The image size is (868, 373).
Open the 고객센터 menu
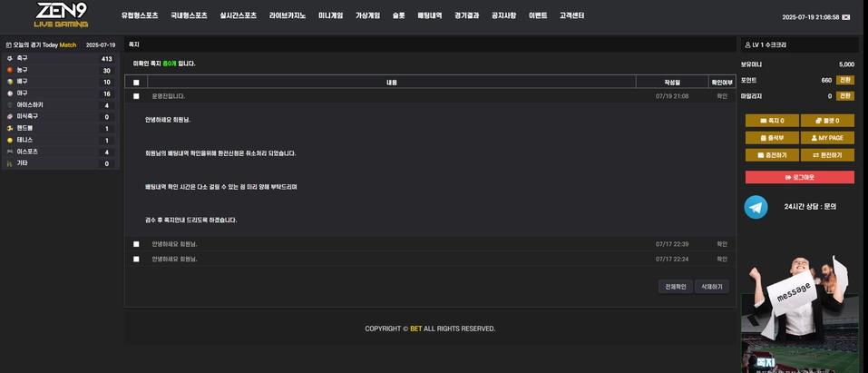point(571,16)
